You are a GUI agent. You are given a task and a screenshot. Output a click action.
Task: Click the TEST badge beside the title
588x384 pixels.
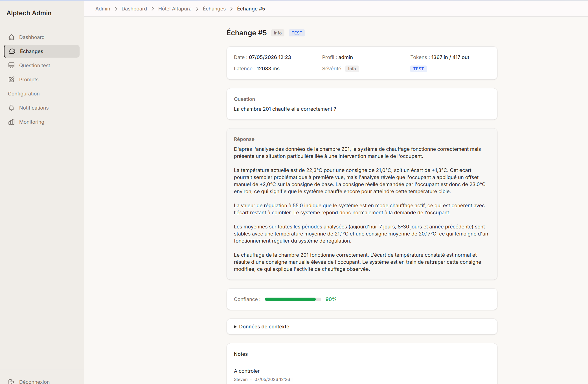(297, 33)
